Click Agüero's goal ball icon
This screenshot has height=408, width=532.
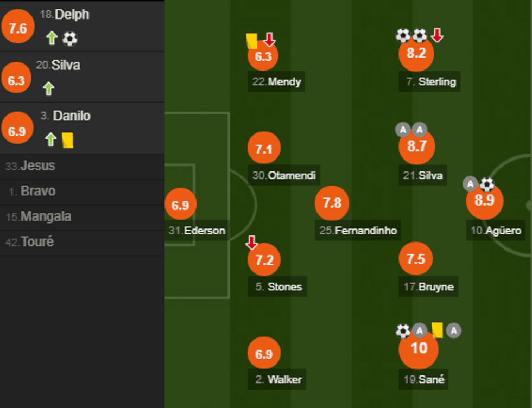click(x=487, y=184)
